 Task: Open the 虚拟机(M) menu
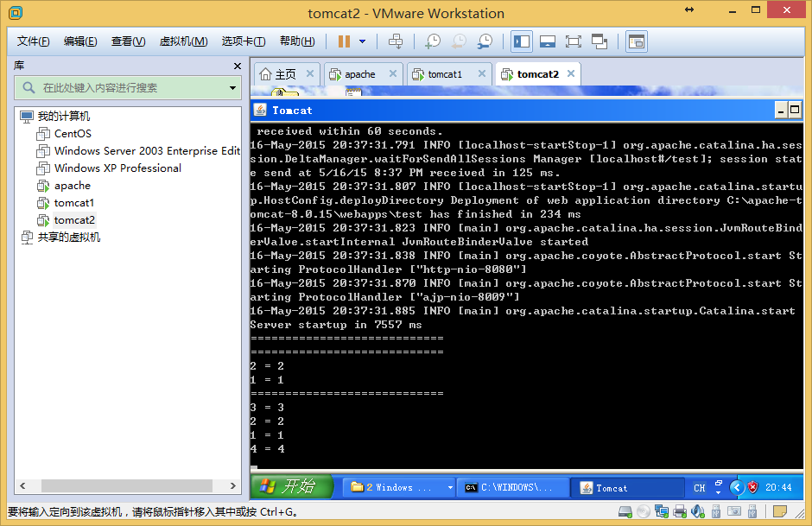click(183, 41)
